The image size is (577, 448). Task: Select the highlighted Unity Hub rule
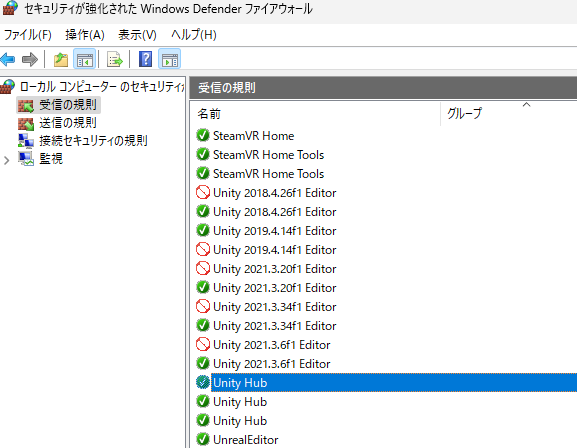click(394, 383)
